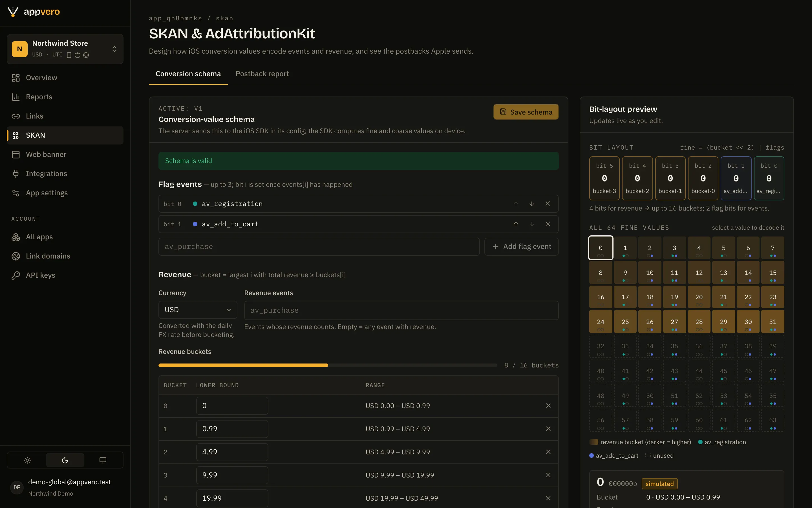Select fine value 12 in grid
This screenshot has width=812, height=508.
699,272
